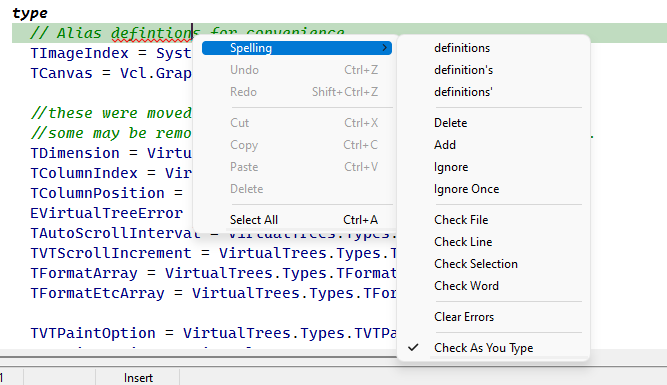Image resolution: width=667 pixels, height=385 pixels.
Task: Click the TVTPaintOption declaration line
Action: [x=213, y=333]
